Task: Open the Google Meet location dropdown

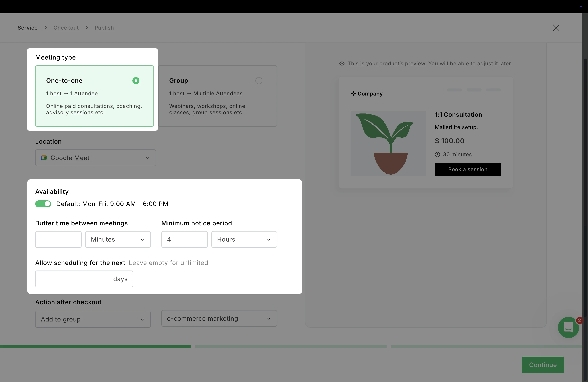Action: point(95,158)
